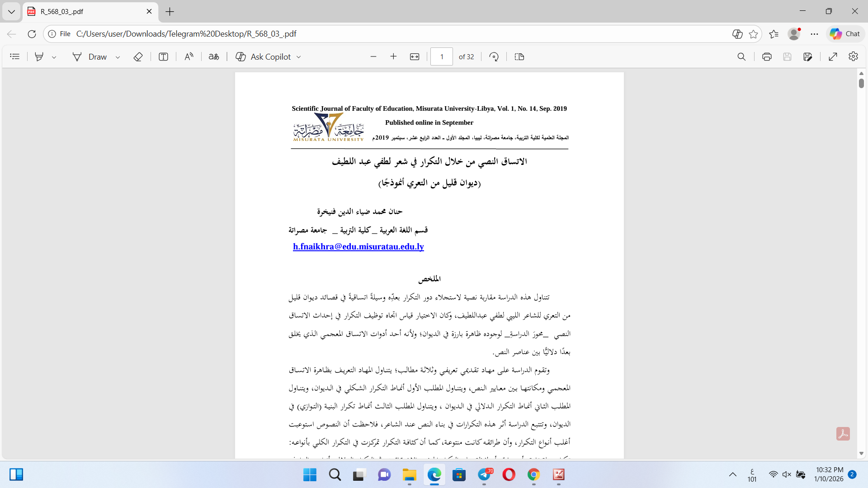Select the Highlight tool
The image size is (868, 488).
coord(39,56)
